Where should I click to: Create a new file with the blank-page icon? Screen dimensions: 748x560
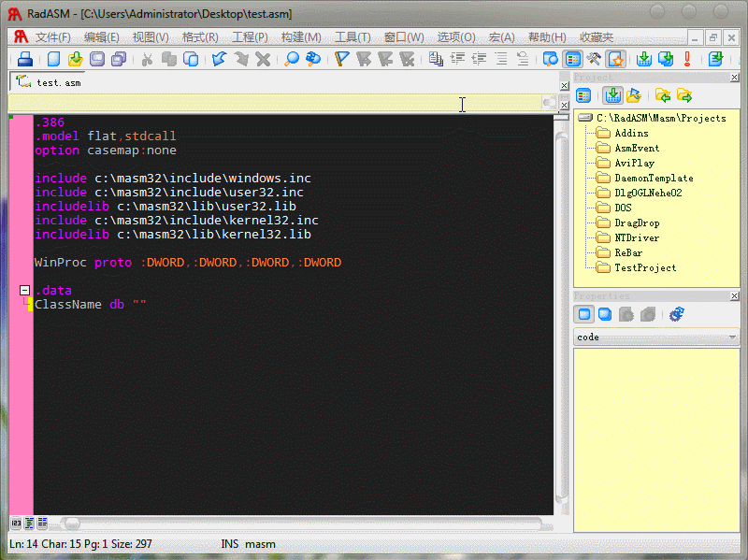pyautogui.click(x=53, y=59)
